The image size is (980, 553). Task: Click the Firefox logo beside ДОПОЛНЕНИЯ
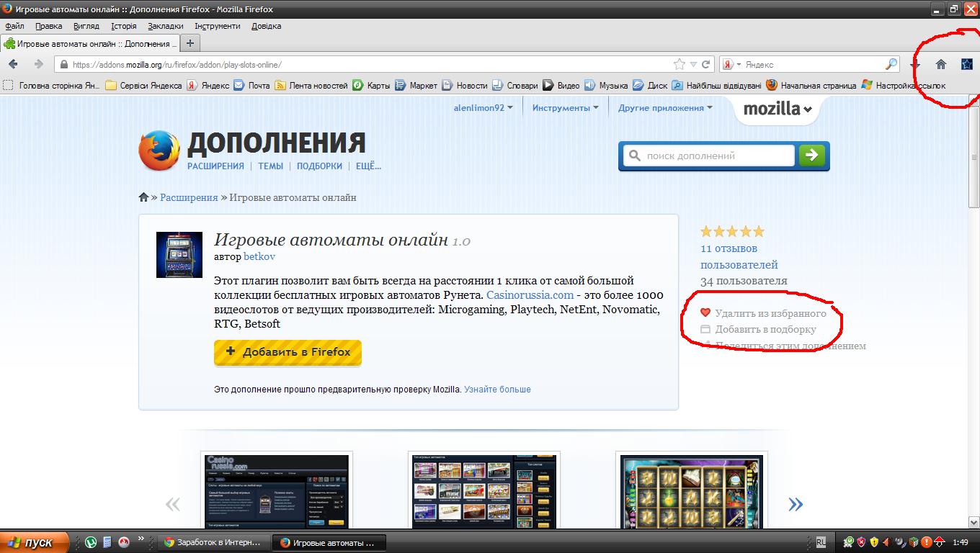[159, 150]
